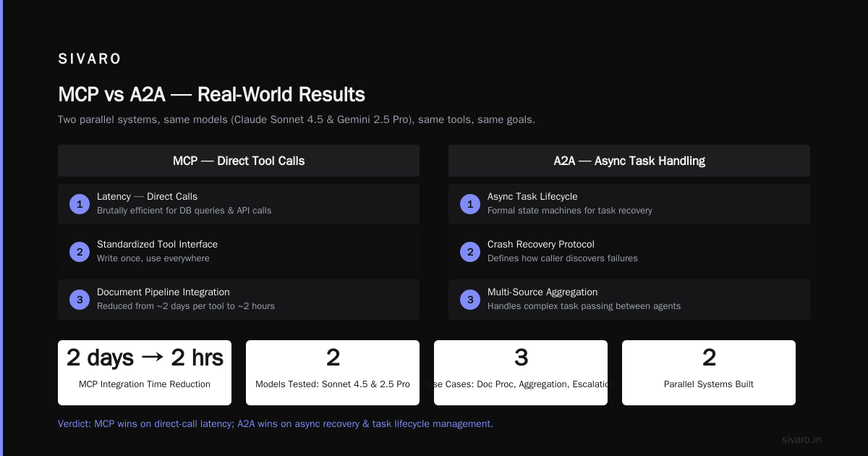The width and height of the screenshot is (868, 456).
Task: Click the 'A2A — Async Task Handling' column header
Action: tap(629, 161)
